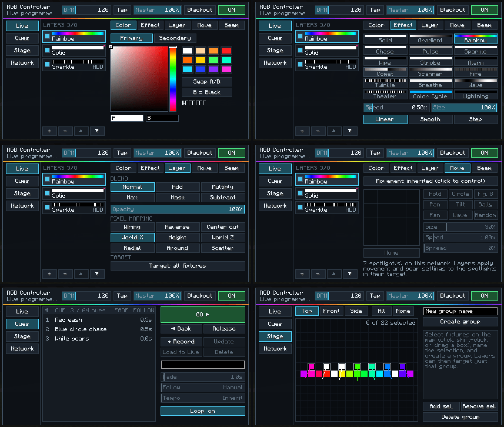Start recording with the Record dot button
This screenshot has width=504, height=427.
click(x=181, y=341)
